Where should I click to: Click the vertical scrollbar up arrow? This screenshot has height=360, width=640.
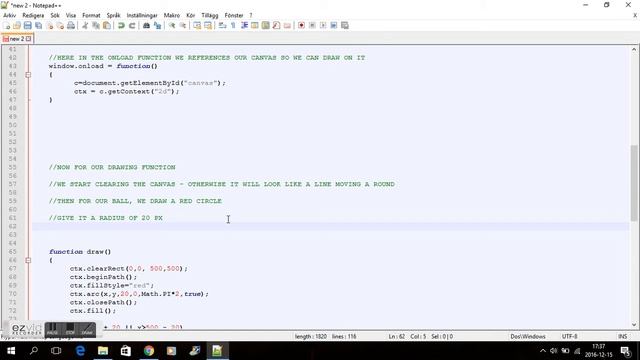634,49
